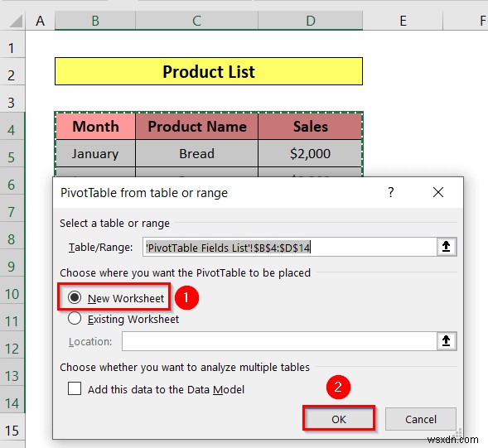488x448 pixels.
Task: Select column A header
Action: point(40,21)
